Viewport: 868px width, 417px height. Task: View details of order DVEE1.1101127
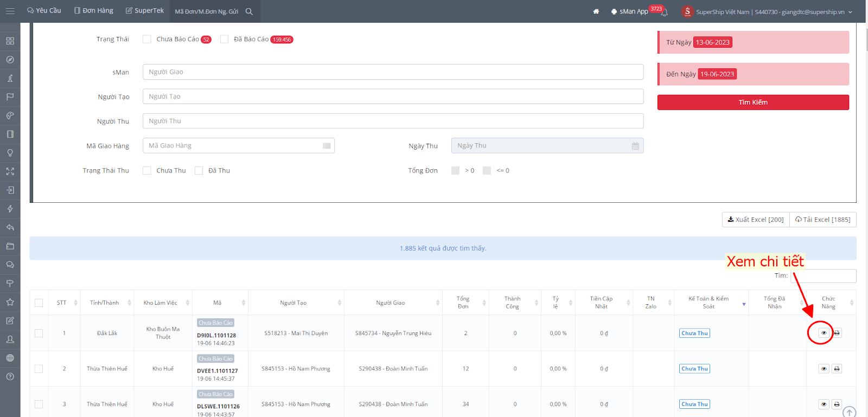[824, 369]
